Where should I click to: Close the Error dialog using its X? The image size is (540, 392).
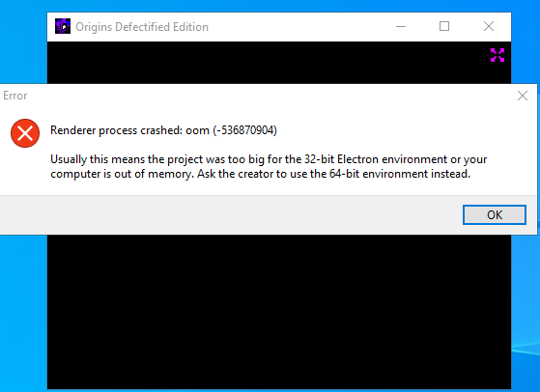[x=523, y=96]
